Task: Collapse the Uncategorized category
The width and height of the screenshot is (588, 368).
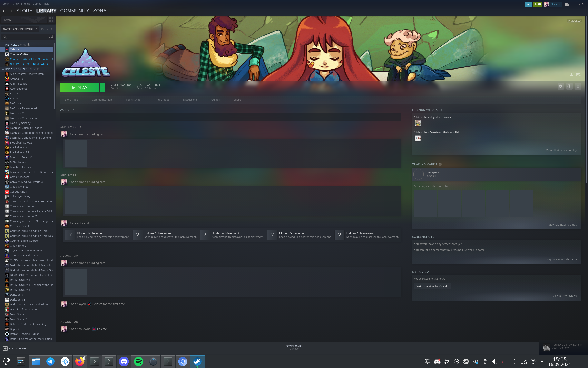Action: 3,69
